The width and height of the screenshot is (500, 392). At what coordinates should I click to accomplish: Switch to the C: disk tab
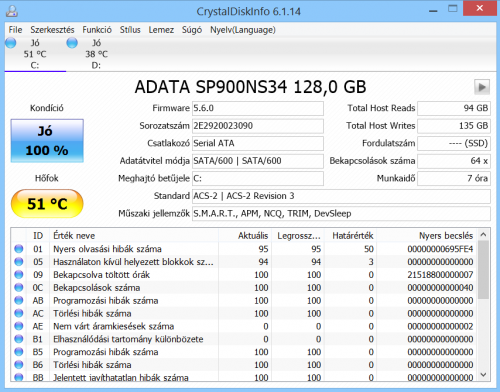pyautogui.click(x=35, y=54)
